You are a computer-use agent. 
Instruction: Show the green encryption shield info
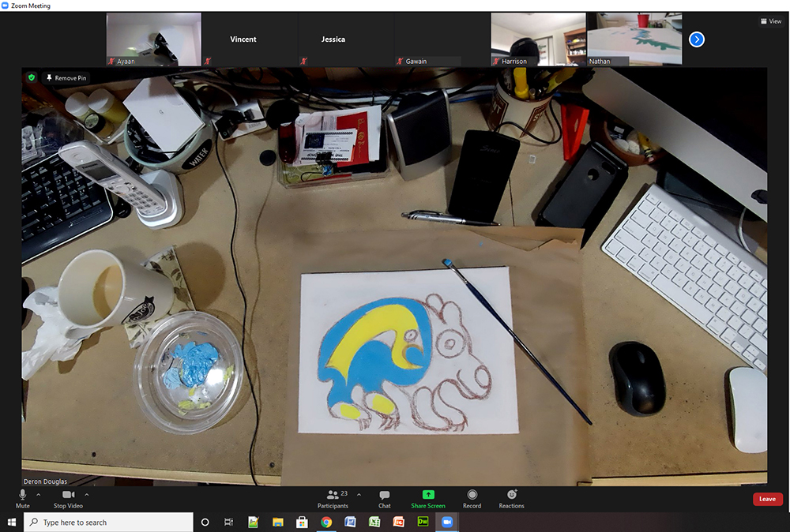(x=32, y=78)
